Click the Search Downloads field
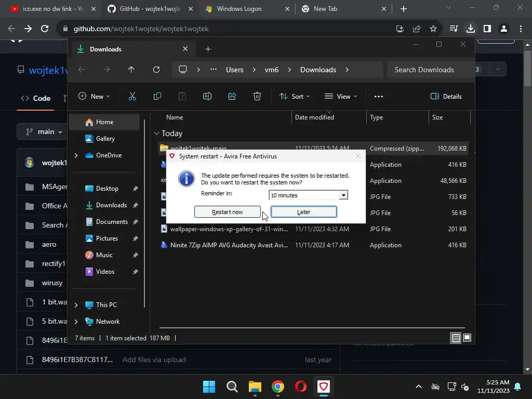This screenshot has height=399, width=532. 430,70
